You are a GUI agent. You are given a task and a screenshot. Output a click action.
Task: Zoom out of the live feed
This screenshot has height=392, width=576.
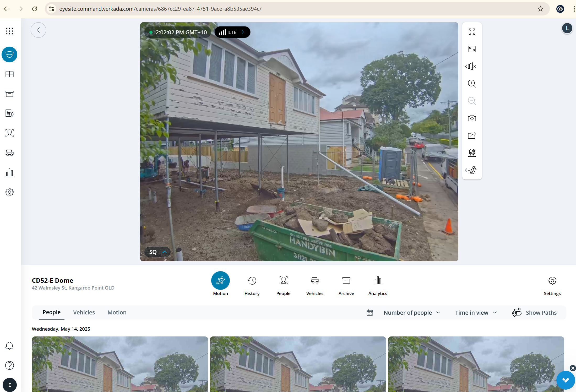(x=472, y=101)
